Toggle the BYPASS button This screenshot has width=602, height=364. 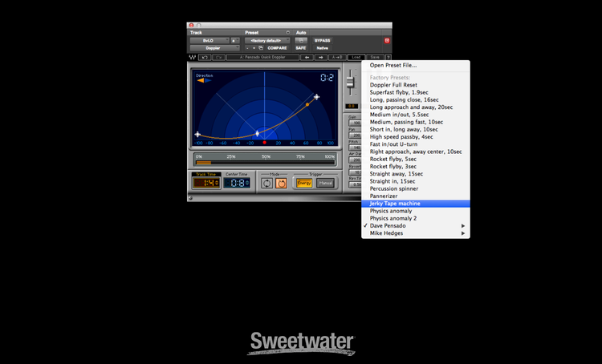(322, 40)
